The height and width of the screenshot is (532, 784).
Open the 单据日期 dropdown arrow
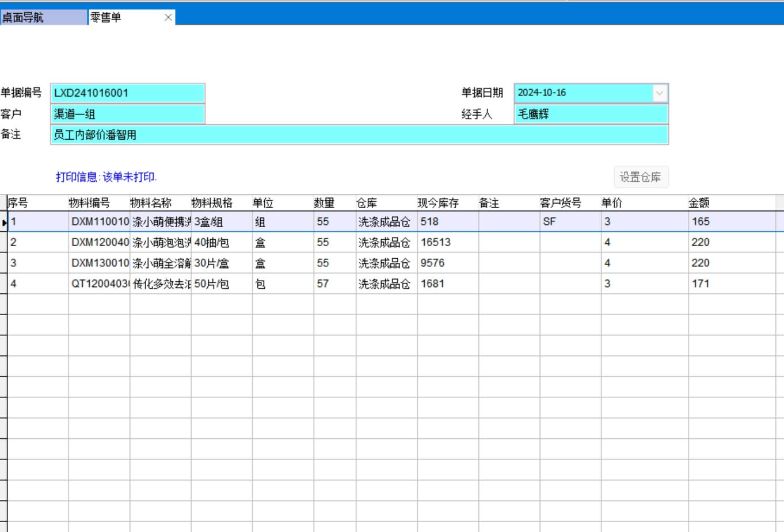click(660, 93)
